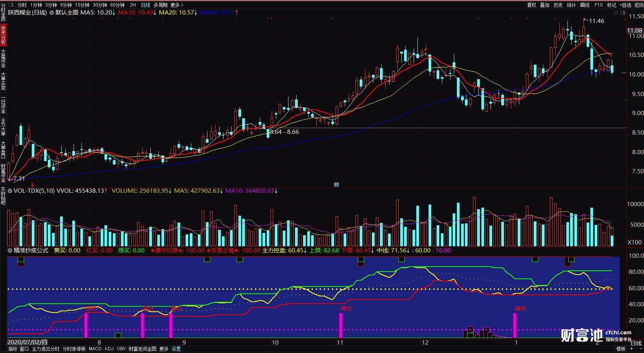Select the 15分钟 period
Image resolution: width=644 pixels, height=353 pixels.
pyautogui.click(x=82, y=5)
